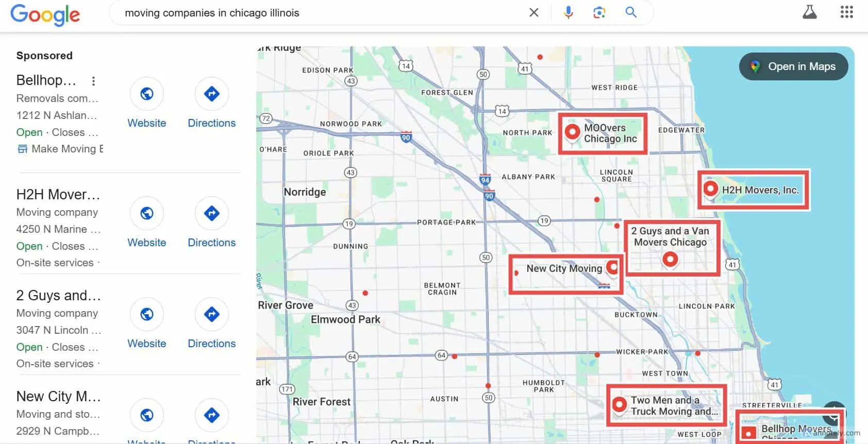This screenshot has height=444, width=868.
Task: Open Google Lens image search
Action: [599, 13]
